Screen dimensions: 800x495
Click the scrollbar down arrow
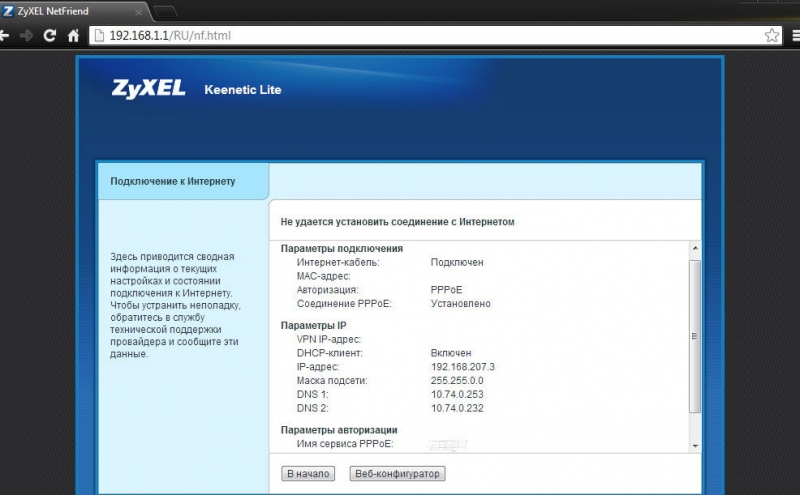(695, 446)
